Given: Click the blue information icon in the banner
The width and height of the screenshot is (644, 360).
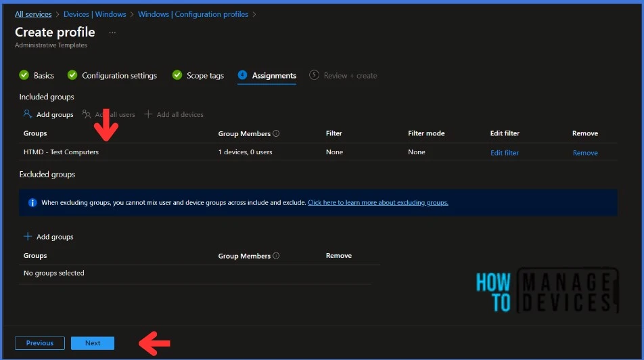Looking at the screenshot, I should pyautogui.click(x=32, y=202).
